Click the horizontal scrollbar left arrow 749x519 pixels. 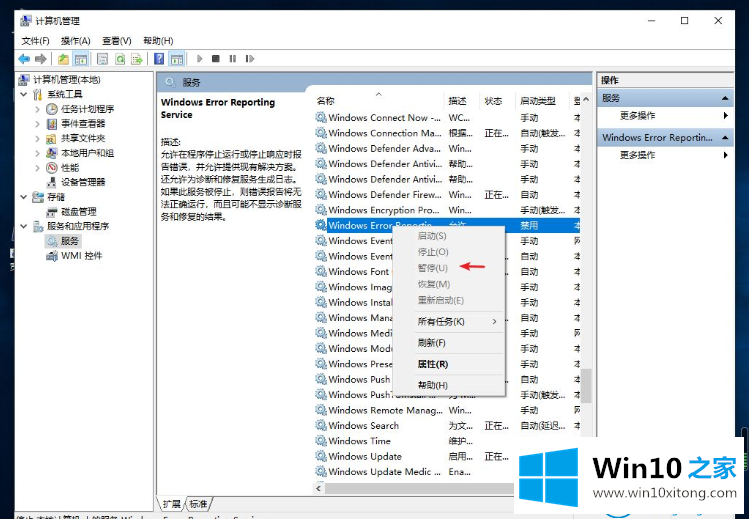pyautogui.click(x=319, y=488)
